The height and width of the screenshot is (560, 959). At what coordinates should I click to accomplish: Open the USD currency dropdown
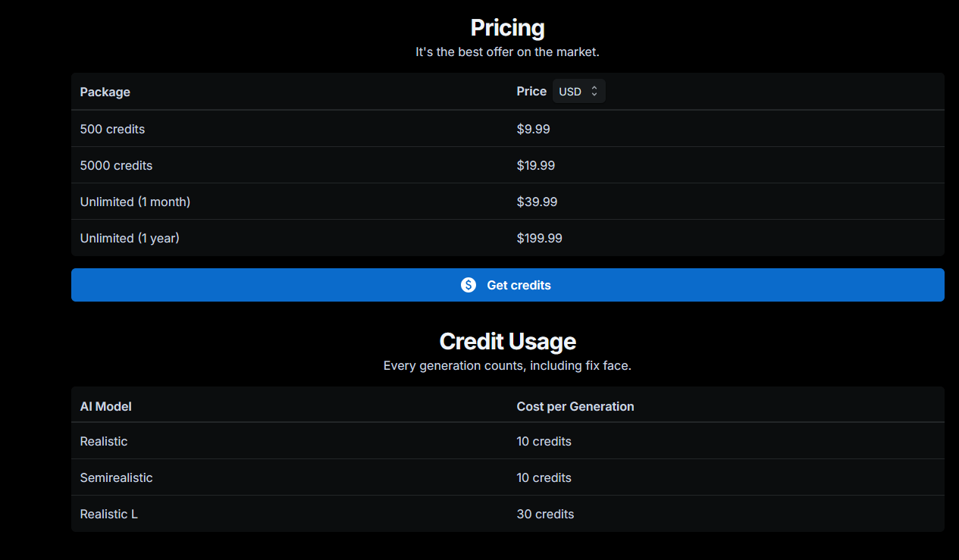tap(578, 91)
